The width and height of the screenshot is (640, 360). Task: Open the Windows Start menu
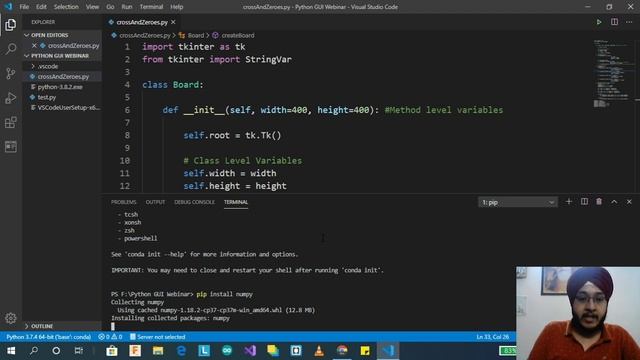(11, 351)
